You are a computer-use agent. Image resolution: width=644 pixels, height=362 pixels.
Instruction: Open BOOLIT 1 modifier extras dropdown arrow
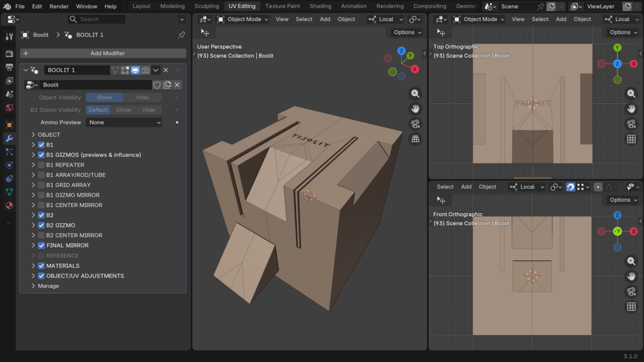[156, 70]
